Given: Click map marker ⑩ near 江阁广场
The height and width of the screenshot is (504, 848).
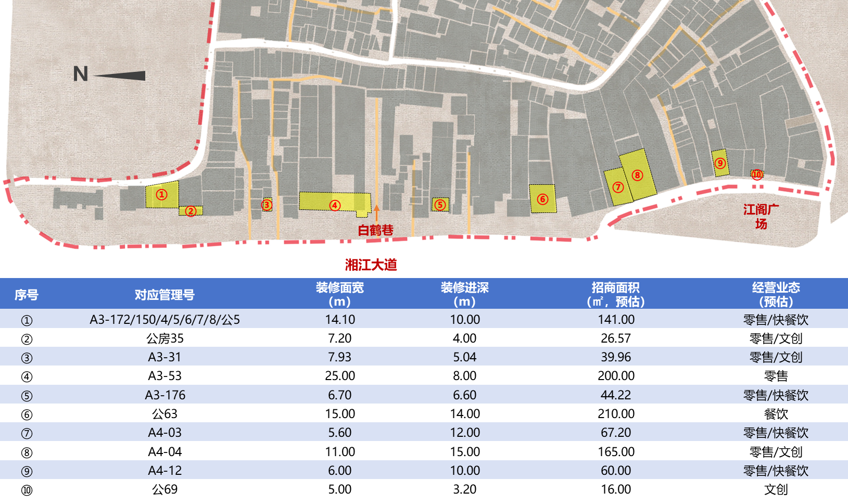Looking at the screenshot, I should click(757, 174).
